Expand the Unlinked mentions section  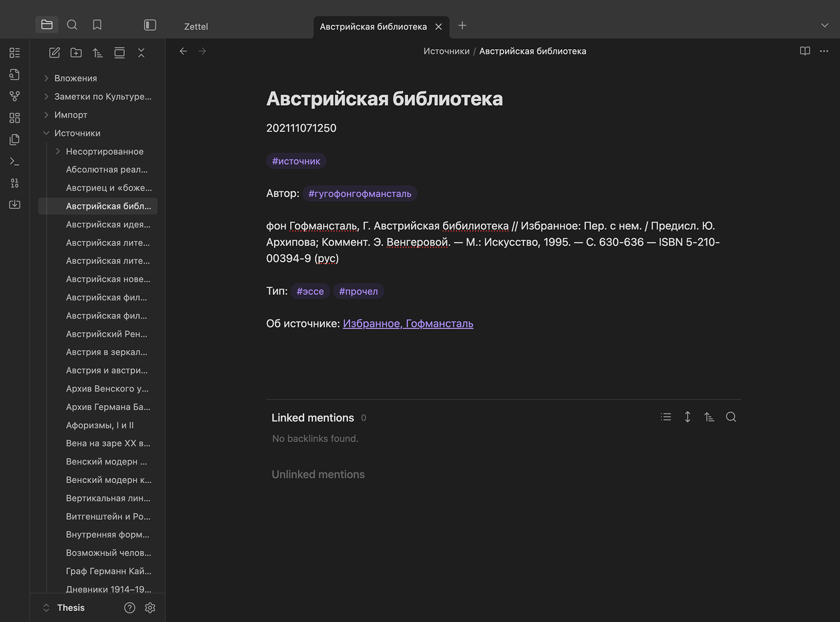(x=318, y=475)
